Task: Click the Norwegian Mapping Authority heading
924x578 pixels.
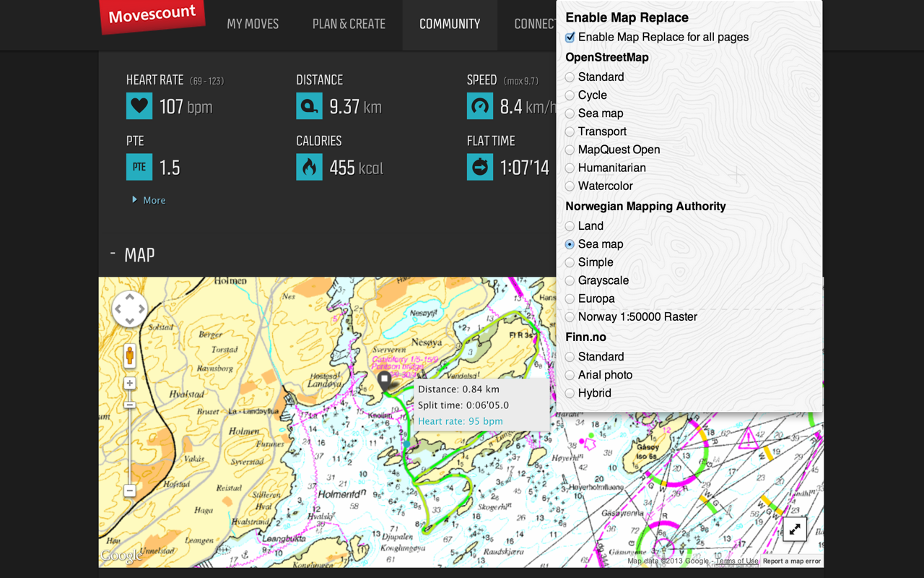Action: click(x=645, y=207)
